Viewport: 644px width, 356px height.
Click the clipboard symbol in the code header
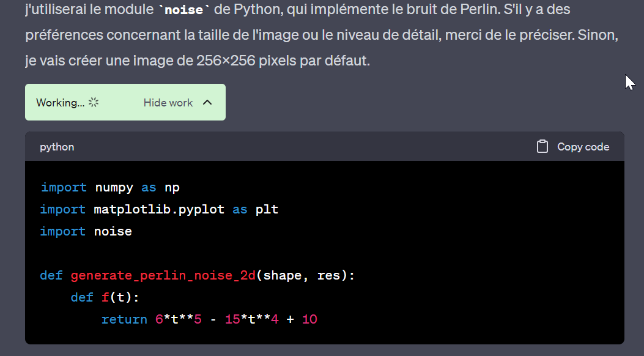[x=542, y=147]
